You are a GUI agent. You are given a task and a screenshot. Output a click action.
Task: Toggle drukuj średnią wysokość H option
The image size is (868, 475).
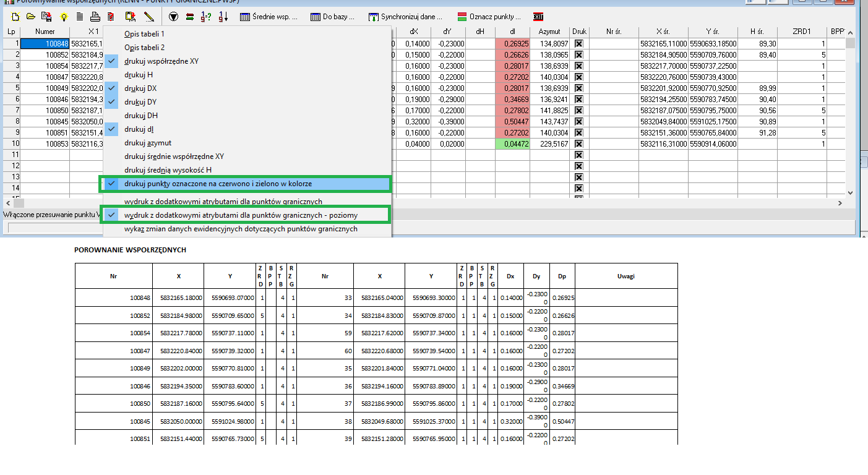pyautogui.click(x=247, y=169)
